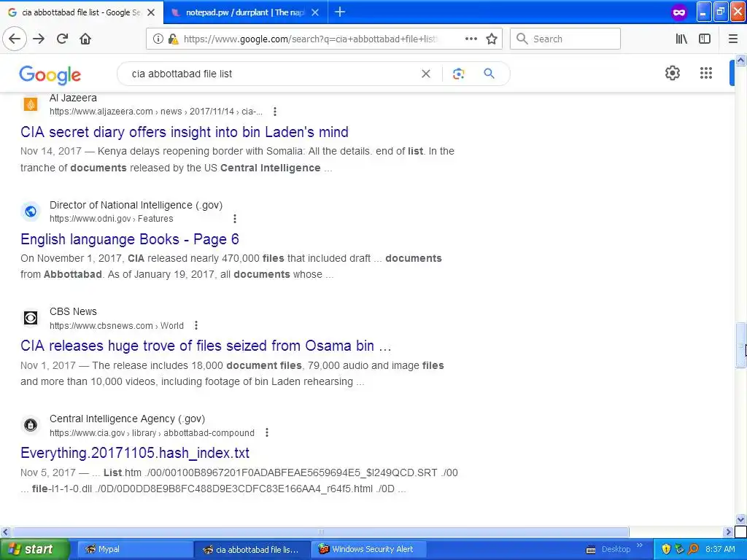747x560 pixels.
Task: Click the security shield tray icon
Action: click(x=666, y=549)
